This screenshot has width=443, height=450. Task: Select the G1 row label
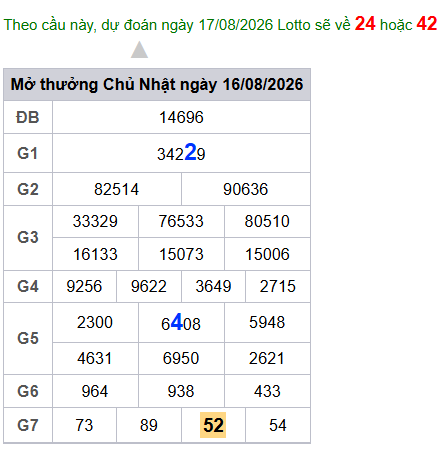coord(28,153)
